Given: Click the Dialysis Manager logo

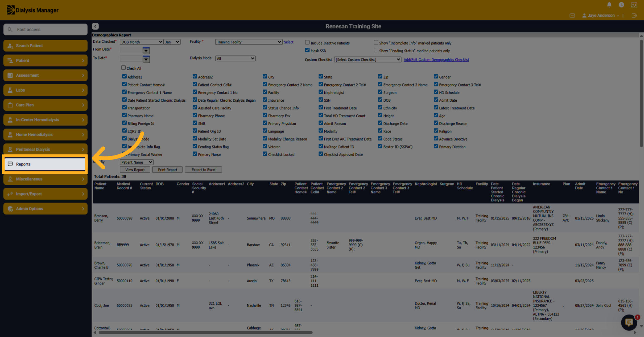Looking at the screenshot, I should tap(32, 10).
